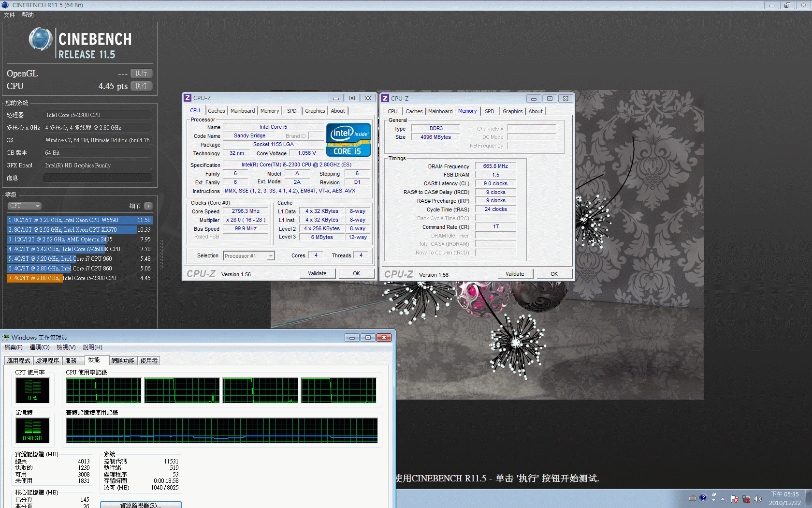Viewport: 812px width, 508px height.
Task: Open the 帮助 menu in CINEBENCH
Action: tap(28, 15)
